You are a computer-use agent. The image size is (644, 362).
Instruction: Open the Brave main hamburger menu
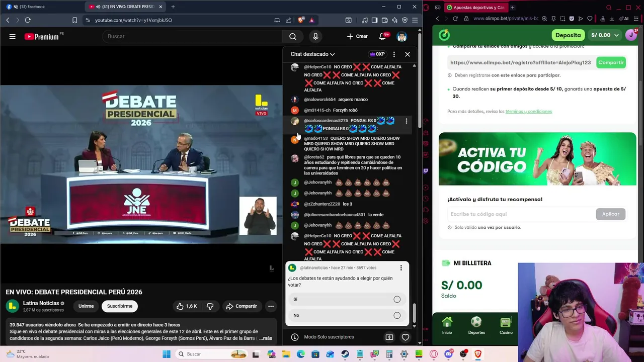[415, 20]
